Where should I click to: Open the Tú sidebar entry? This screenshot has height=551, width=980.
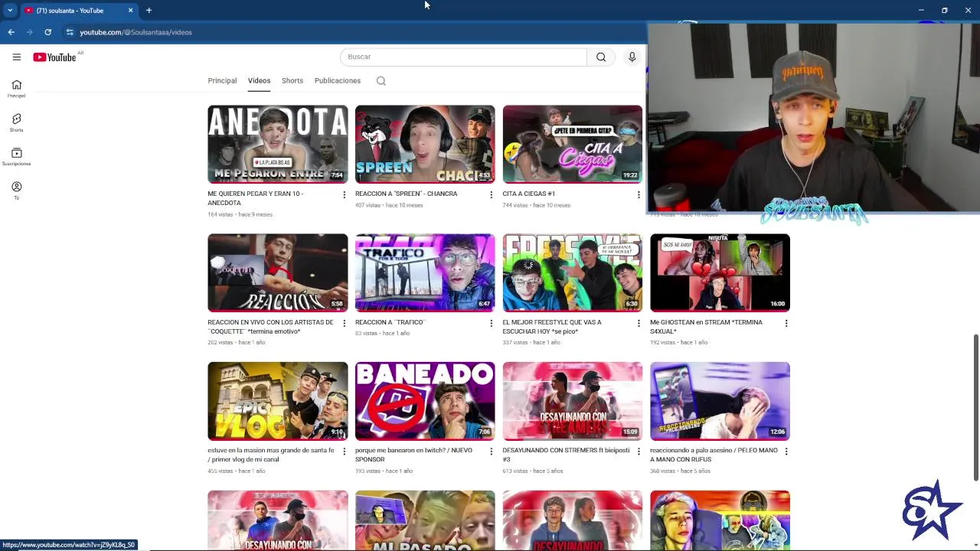click(16, 191)
